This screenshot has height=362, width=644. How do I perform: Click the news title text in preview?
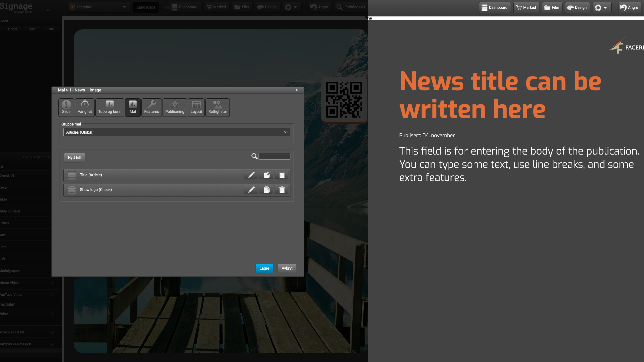[500, 95]
